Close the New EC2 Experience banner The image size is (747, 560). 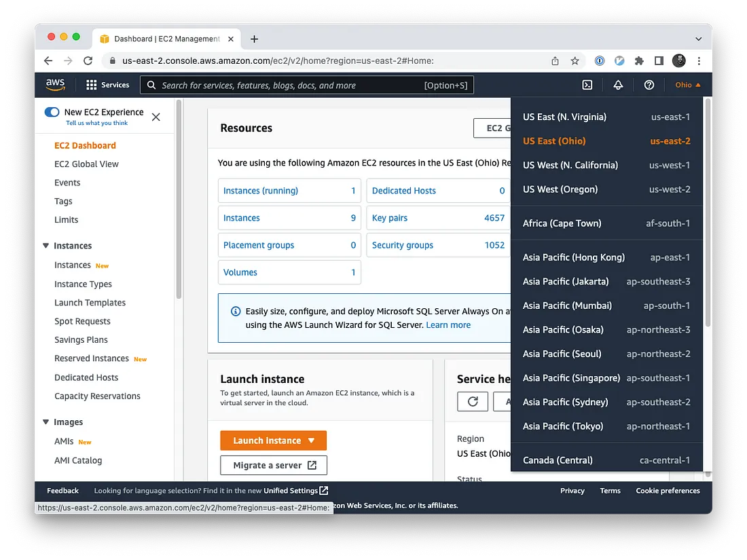[x=156, y=117]
